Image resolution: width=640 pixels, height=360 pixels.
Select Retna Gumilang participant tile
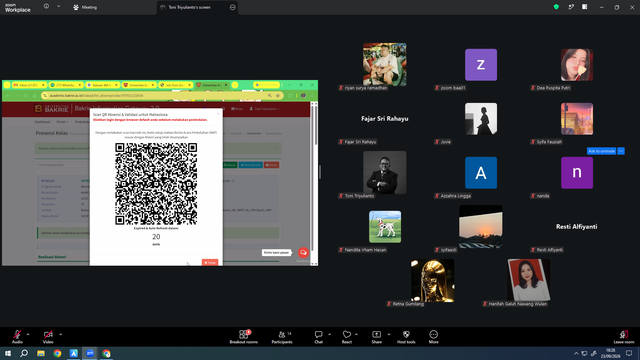click(433, 281)
